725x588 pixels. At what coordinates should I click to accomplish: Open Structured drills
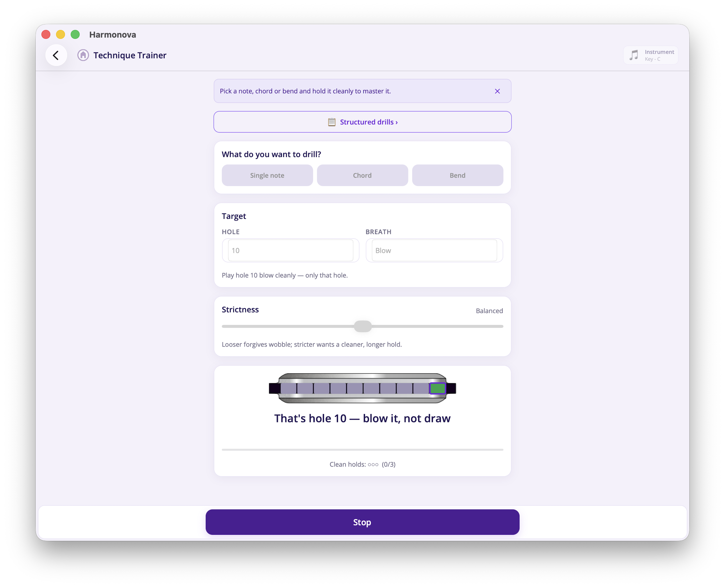pos(362,122)
